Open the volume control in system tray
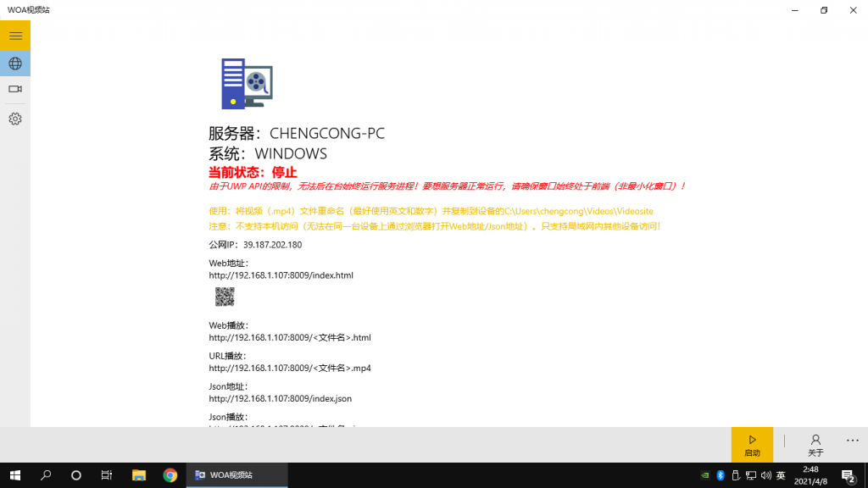868x488 pixels. [765, 475]
